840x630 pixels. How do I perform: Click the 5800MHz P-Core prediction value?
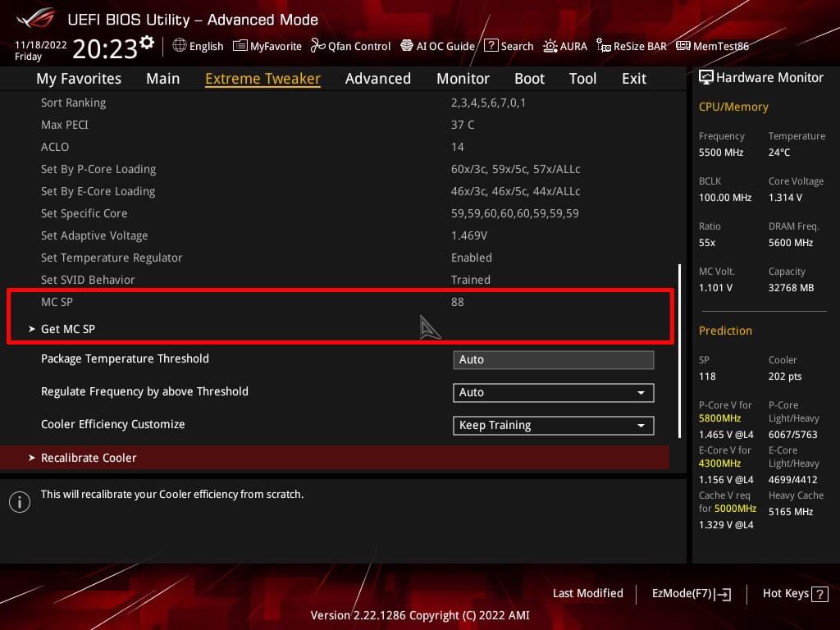click(719, 418)
